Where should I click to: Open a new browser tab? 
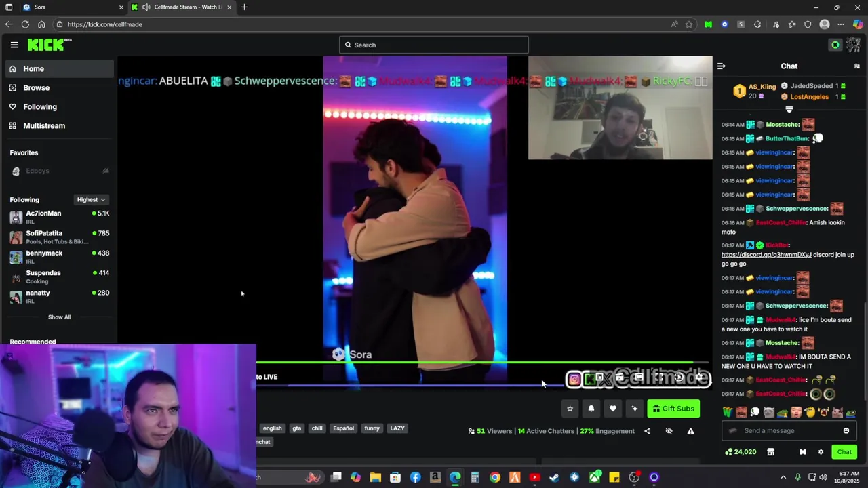coord(244,7)
